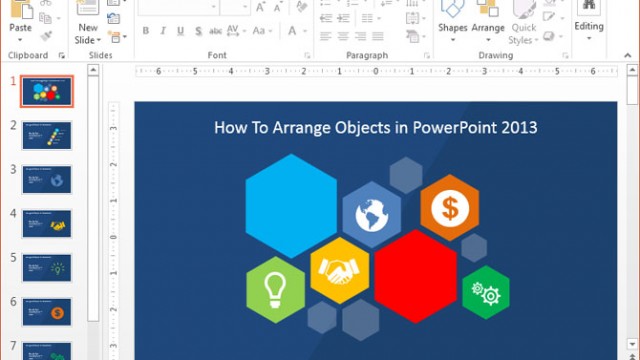Image resolution: width=640 pixels, height=360 pixels.
Task: Toggle Strikethrough abc formatting
Action: 215,31
